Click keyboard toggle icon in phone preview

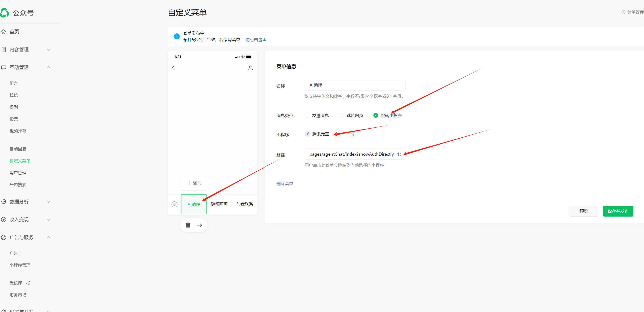pos(174,204)
